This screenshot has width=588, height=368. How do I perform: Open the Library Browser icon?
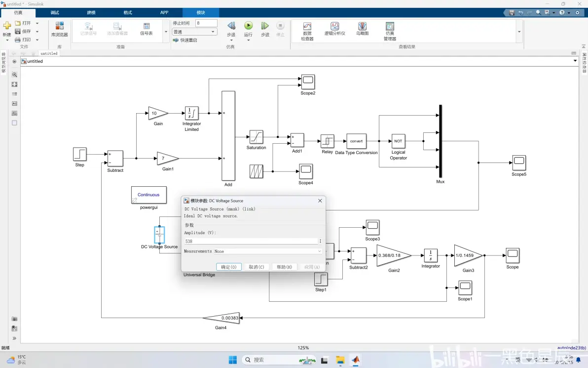59,26
